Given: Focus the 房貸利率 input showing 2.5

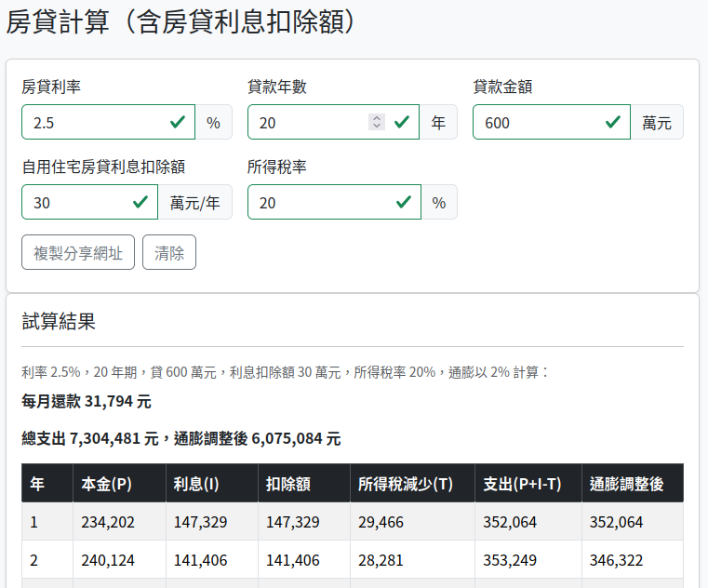Looking at the screenshot, I should click(93, 122).
